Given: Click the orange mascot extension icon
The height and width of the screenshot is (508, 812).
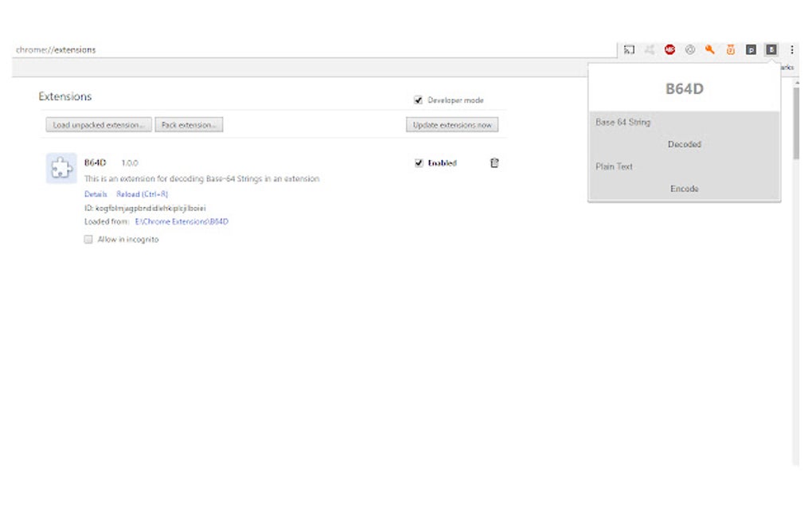Looking at the screenshot, I should [730, 49].
